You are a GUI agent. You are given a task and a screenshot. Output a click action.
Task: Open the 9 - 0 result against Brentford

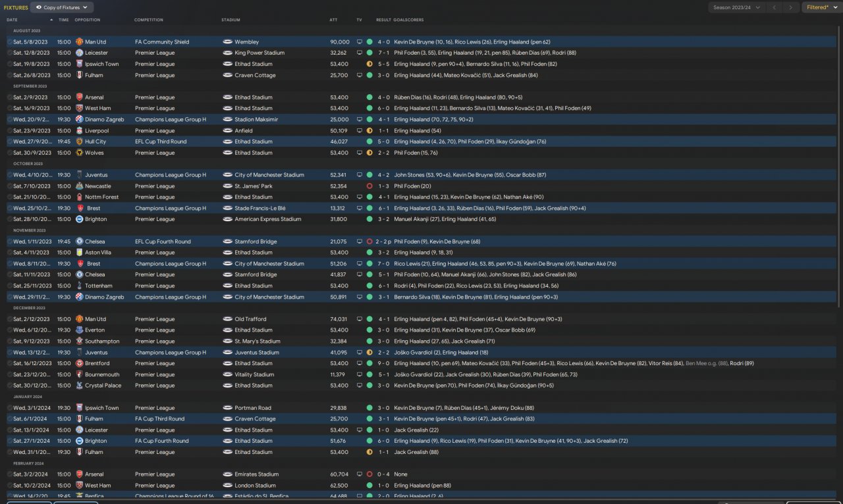[383, 364]
